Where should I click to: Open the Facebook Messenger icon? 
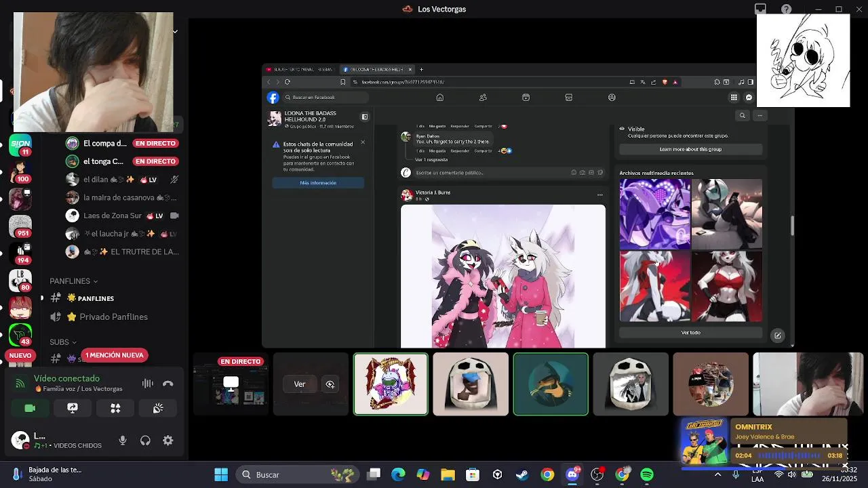(749, 98)
